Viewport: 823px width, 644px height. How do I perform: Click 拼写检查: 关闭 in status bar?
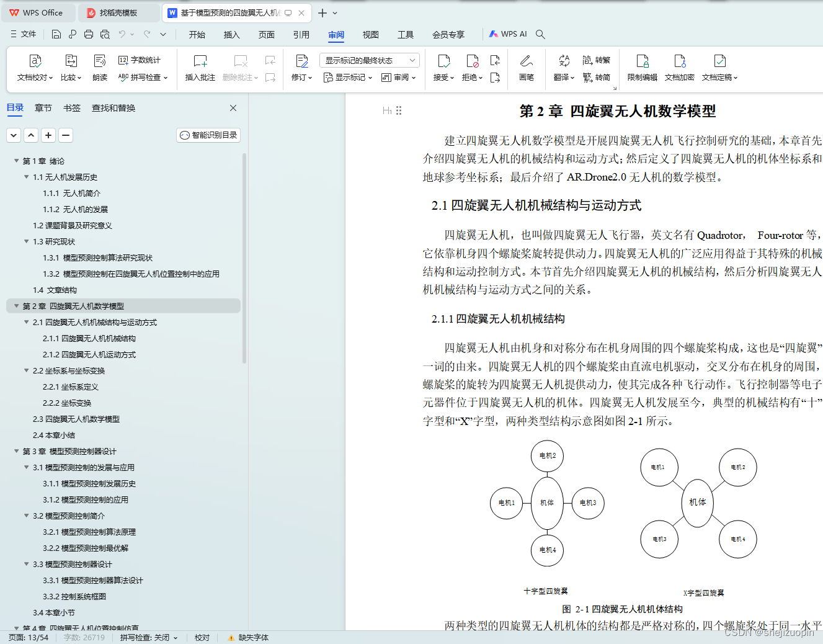click(149, 638)
